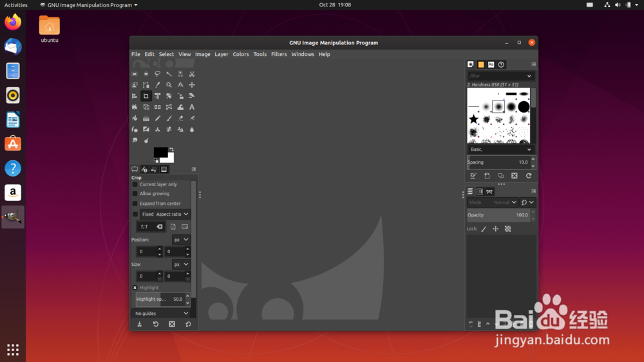
Task: Switch to the Undo History tab
Action: tap(154, 169)
